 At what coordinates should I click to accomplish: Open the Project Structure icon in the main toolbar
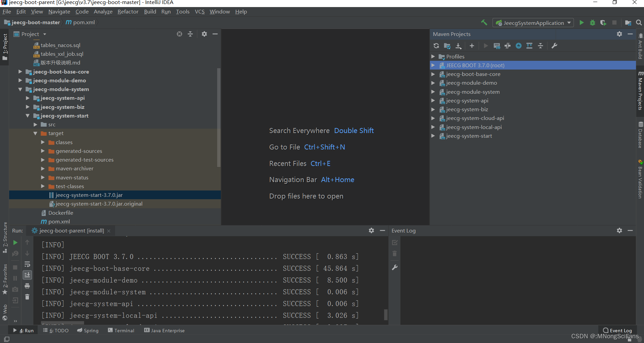click(628, 23)
